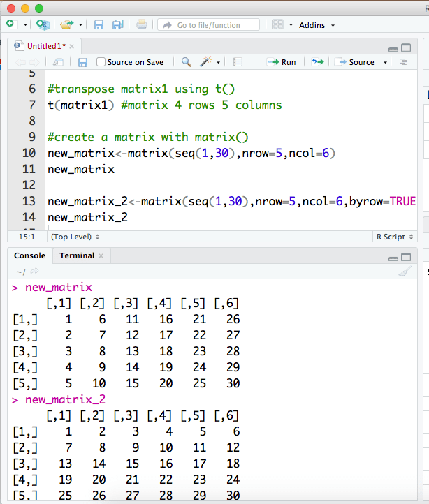Toggle the Source on Save checkbox
This screenshot has width=429, height=504.
(x=101, y=62)
